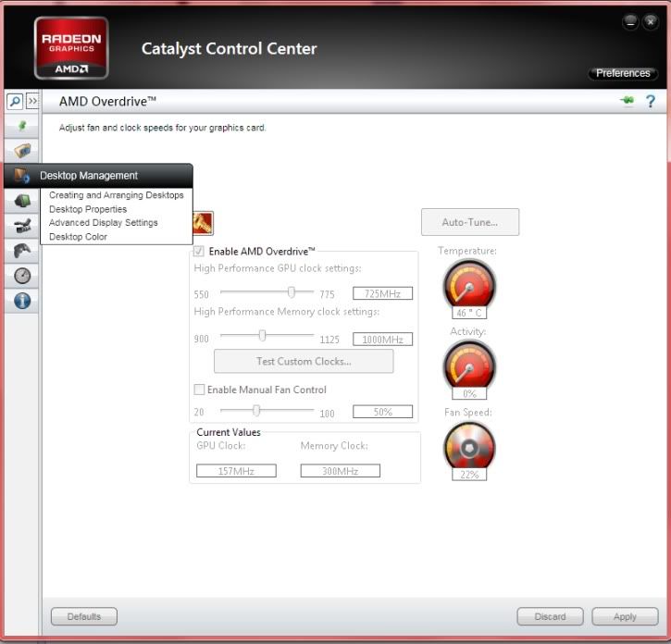Click the Discard button

pos(550,616)
